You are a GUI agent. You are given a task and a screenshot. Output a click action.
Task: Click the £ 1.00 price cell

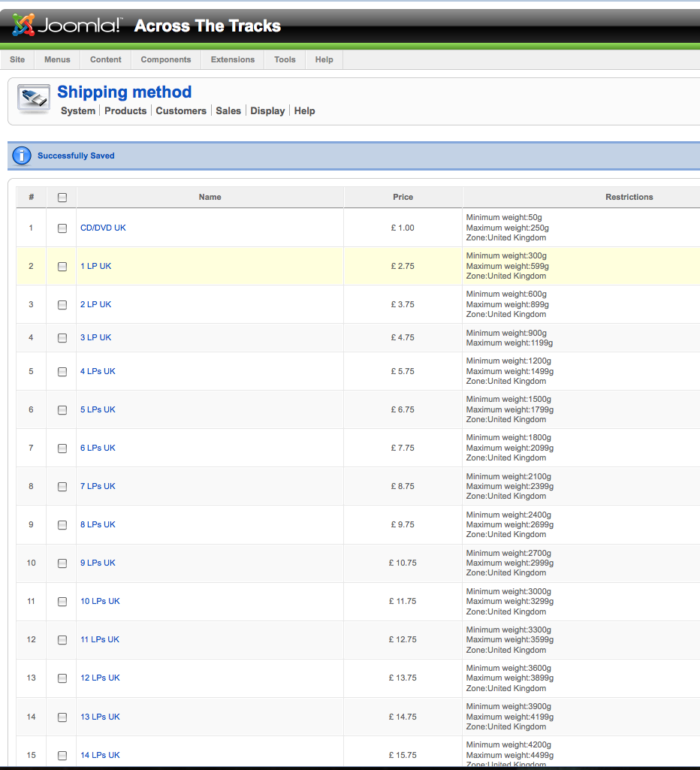(403, 228)
